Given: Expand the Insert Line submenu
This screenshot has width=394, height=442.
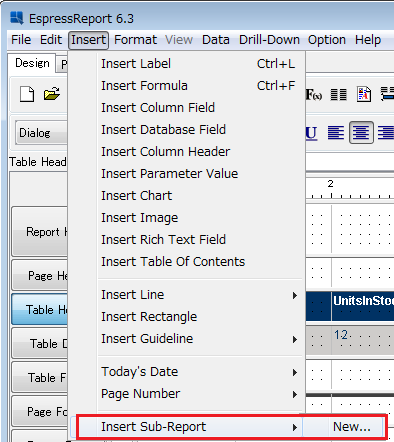Looking at the screenshot, I should 200,295.
